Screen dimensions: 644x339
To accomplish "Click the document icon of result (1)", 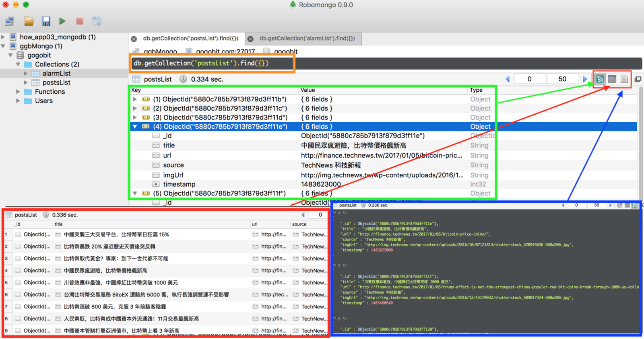I will (x=146, y=99).
